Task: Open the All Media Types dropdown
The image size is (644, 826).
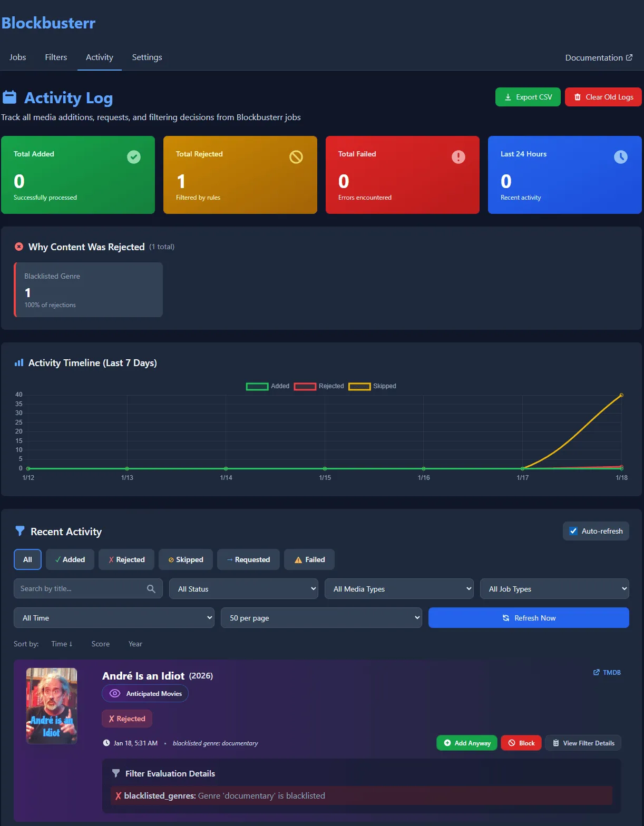Action: coord(399,588)
